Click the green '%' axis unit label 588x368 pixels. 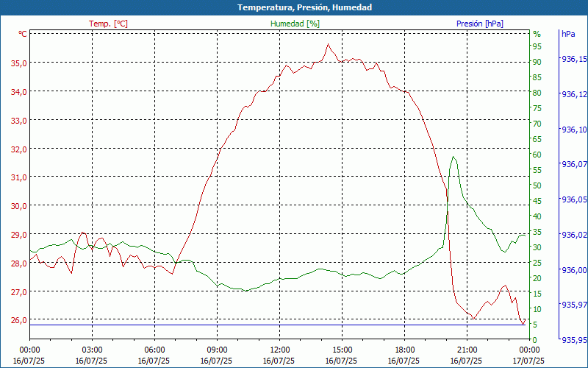click(537, 34)
